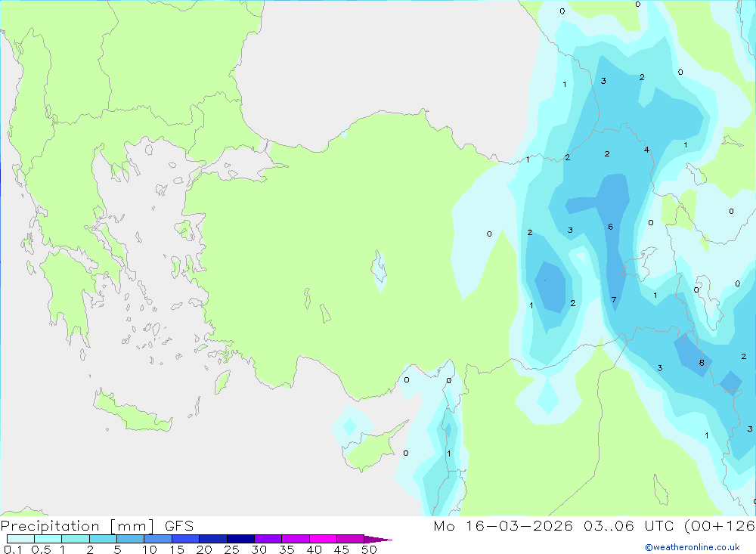Click the 'Precipitation [mm] GFS' title text
Viewport: 756px width, 554px height.
pyautogui.click(x=97, y=526)
